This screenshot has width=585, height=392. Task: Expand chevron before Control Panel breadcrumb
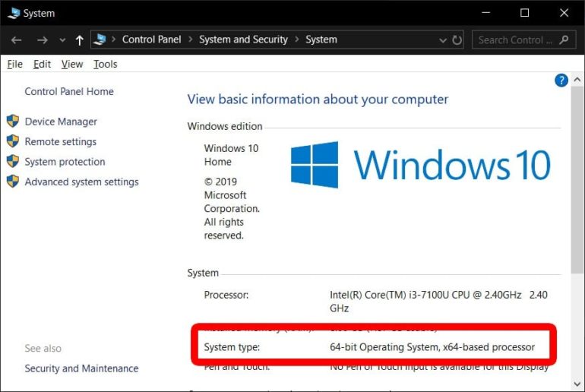[x=113, y=40]
